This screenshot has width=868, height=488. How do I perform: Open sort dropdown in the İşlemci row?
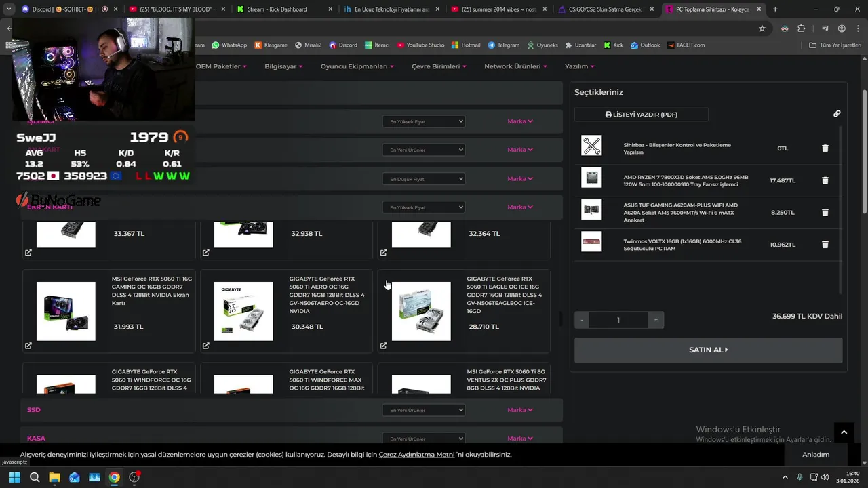click(x=423, y=121)
